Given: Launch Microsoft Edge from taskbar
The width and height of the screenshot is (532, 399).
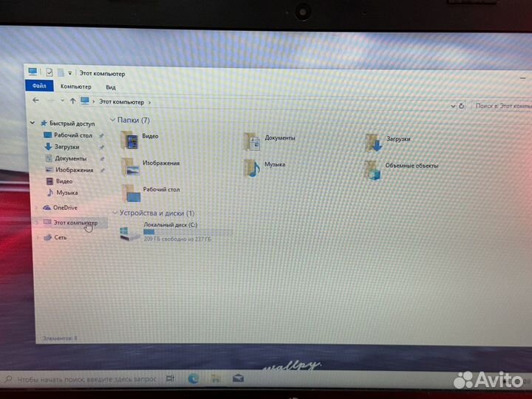Looking at the screenshot, I should 194,378.
